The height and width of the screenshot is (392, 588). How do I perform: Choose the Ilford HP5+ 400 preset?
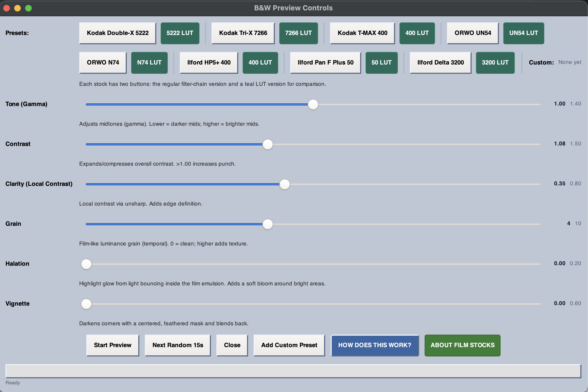click(x=209, y=63)
